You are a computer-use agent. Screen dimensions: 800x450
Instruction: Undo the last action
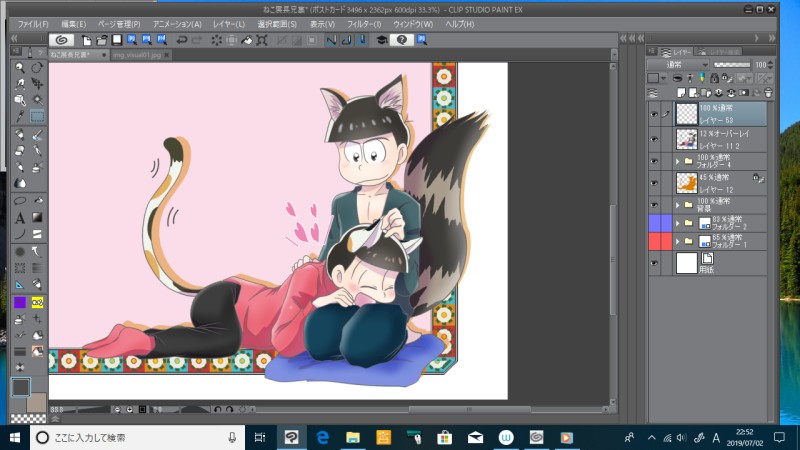[x=182, y=40]
